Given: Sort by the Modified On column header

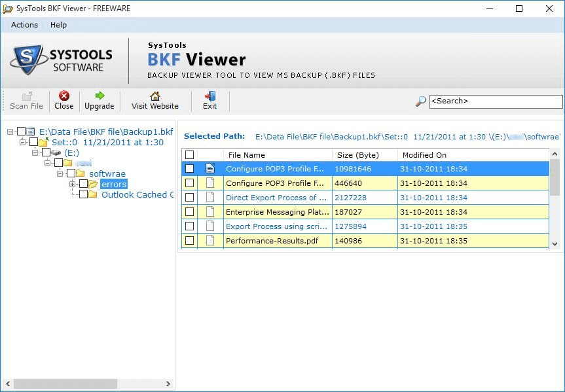Looking at the screenshot, I should coord(473,155).
